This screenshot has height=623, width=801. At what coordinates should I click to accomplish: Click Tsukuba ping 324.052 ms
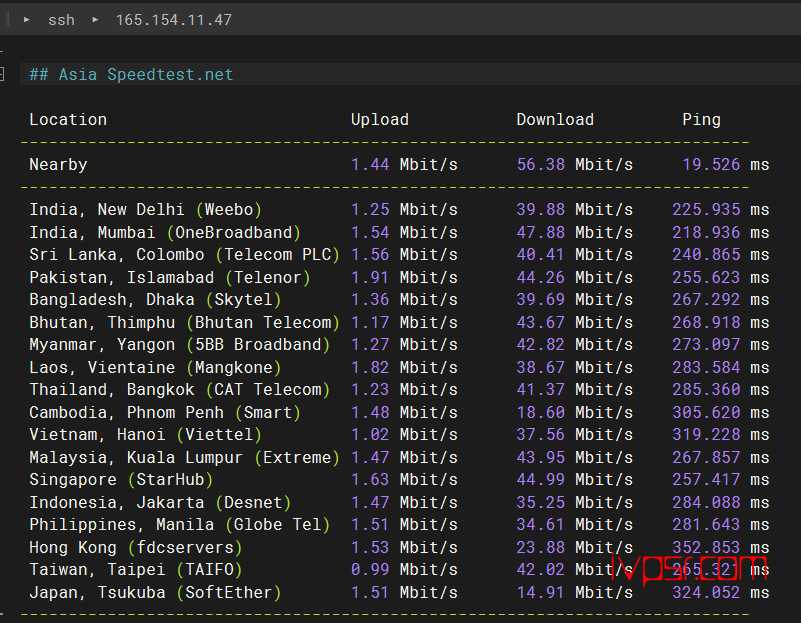pos(721,592)
